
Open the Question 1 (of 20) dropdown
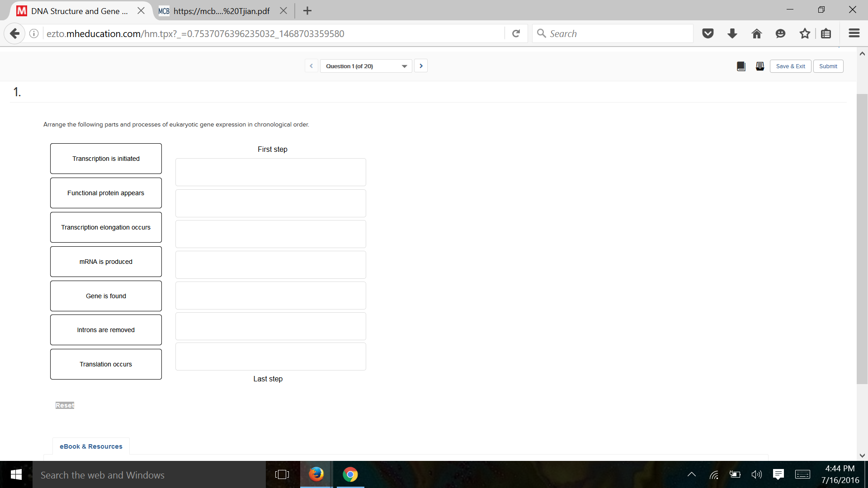pyautogui.click(x=366, y=66)
